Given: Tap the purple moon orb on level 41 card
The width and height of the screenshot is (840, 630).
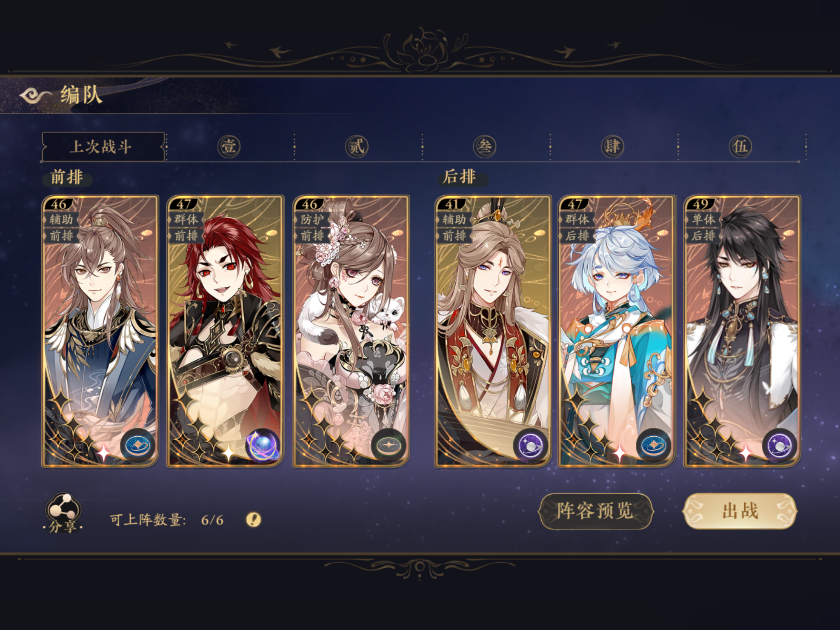Looking at the screenshot, I should point(530,446).
